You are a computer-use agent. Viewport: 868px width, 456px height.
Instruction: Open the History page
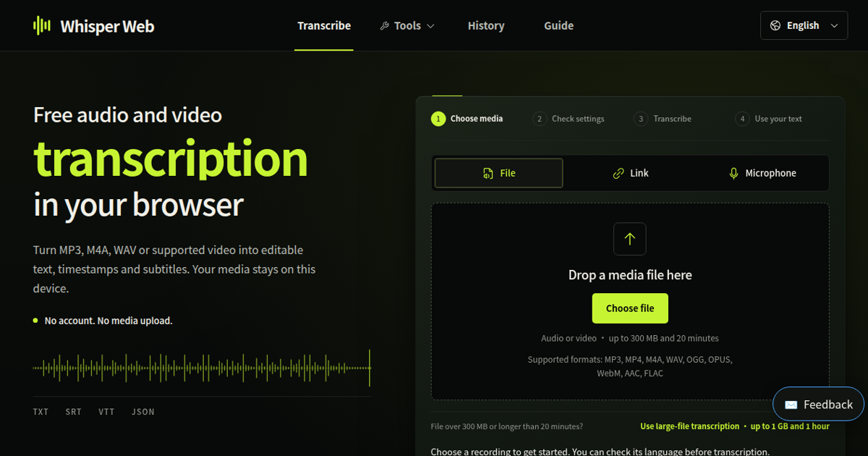click(486, 25)
